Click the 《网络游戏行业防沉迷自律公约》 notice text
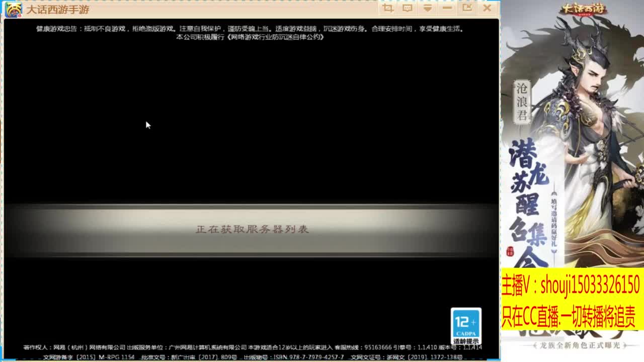644x362 pixels. pos(275,37)
